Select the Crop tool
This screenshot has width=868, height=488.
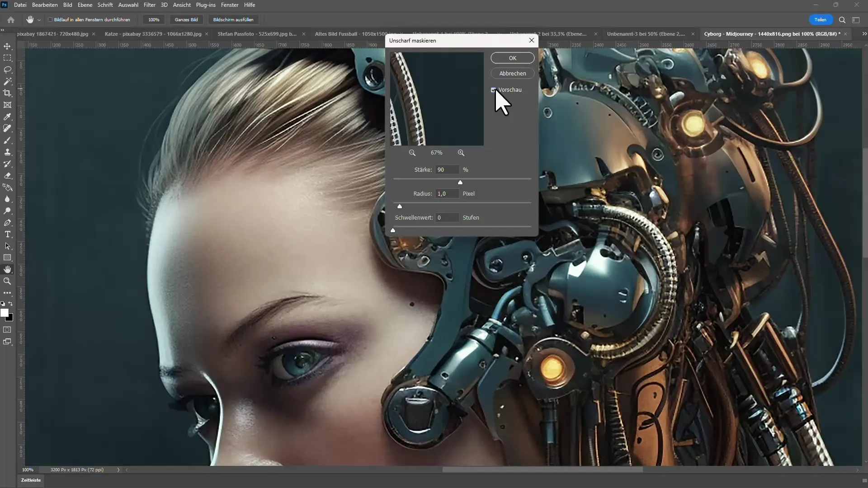(7, 93)
